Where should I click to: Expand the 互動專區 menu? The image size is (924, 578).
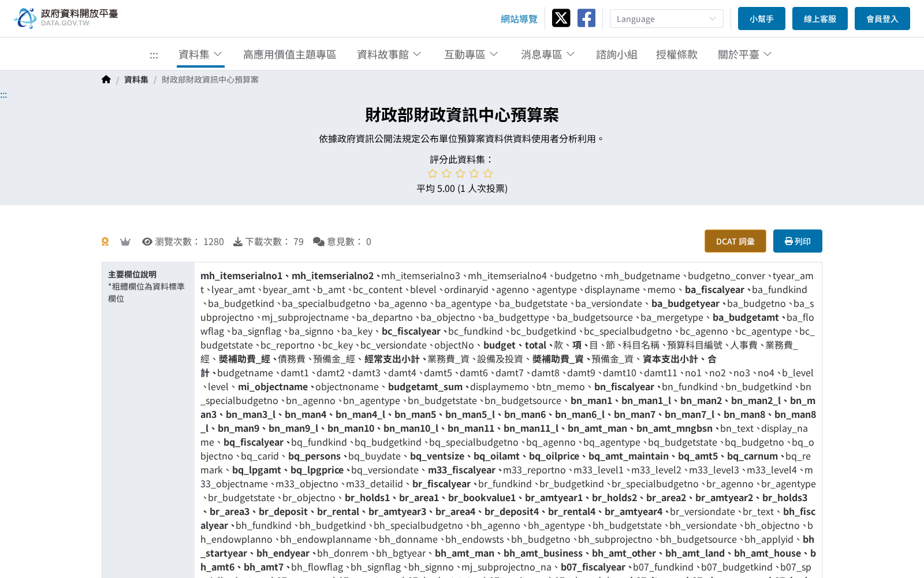tap(471, 54)
